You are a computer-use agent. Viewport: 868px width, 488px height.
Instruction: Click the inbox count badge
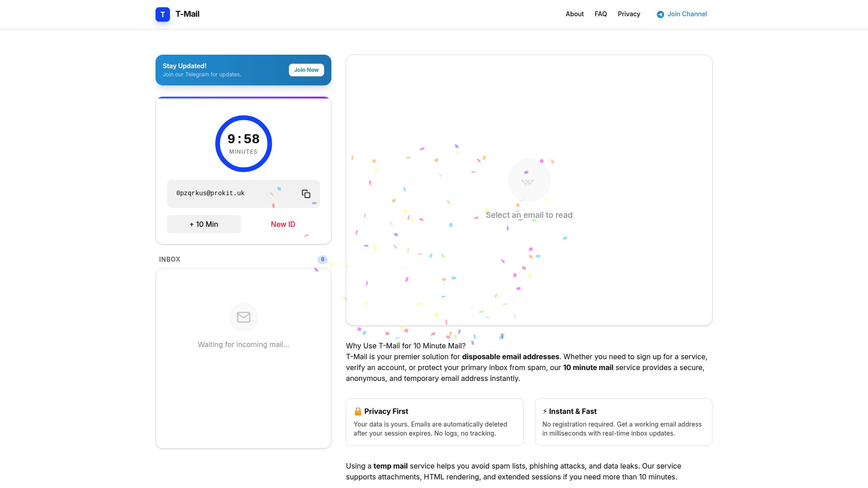tap(322, 259)
